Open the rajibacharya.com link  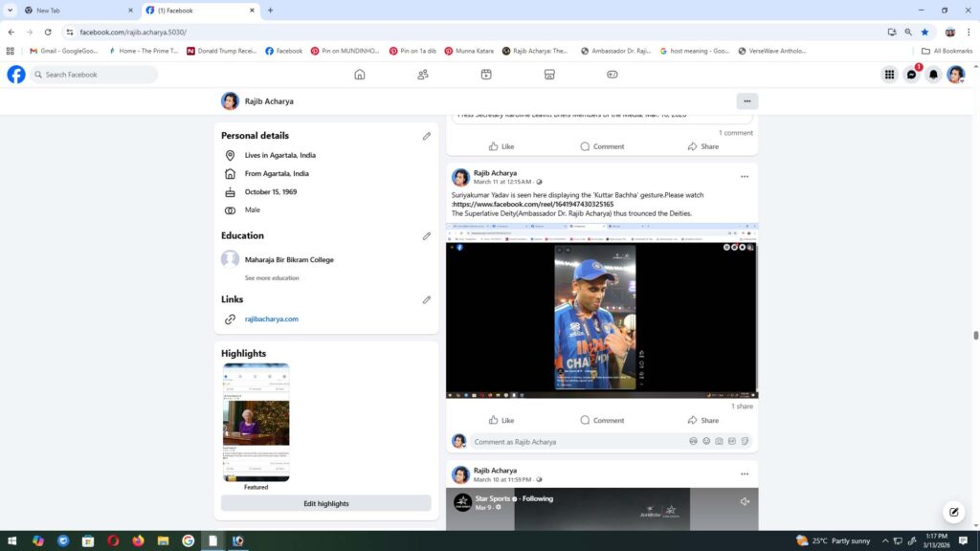(x=272, y=320)
